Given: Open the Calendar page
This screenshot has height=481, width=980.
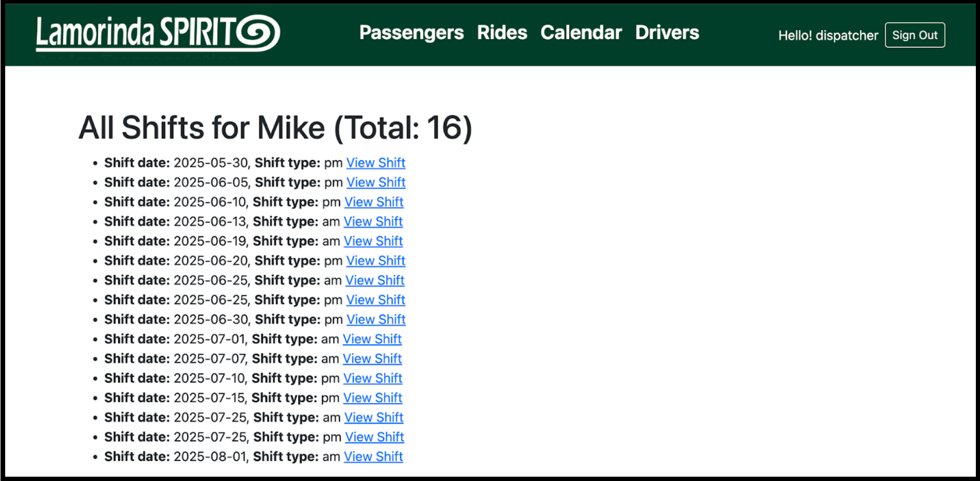Looking at the screenshot, I should click(581, 33).
